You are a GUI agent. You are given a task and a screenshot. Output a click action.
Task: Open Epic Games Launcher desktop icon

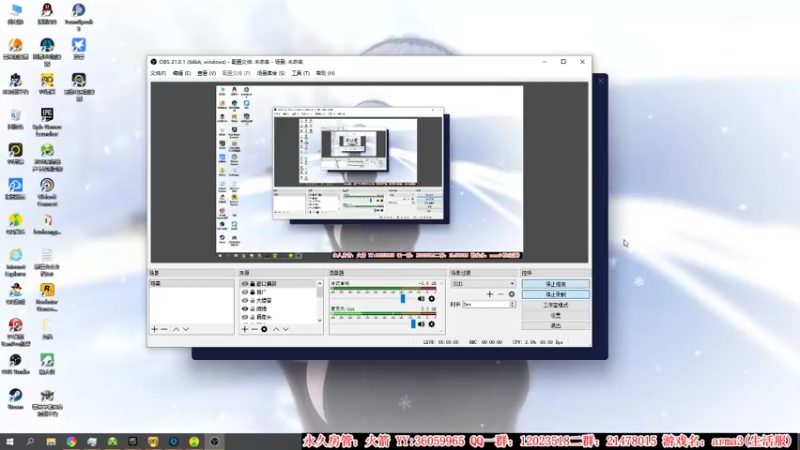coord(47,121)
